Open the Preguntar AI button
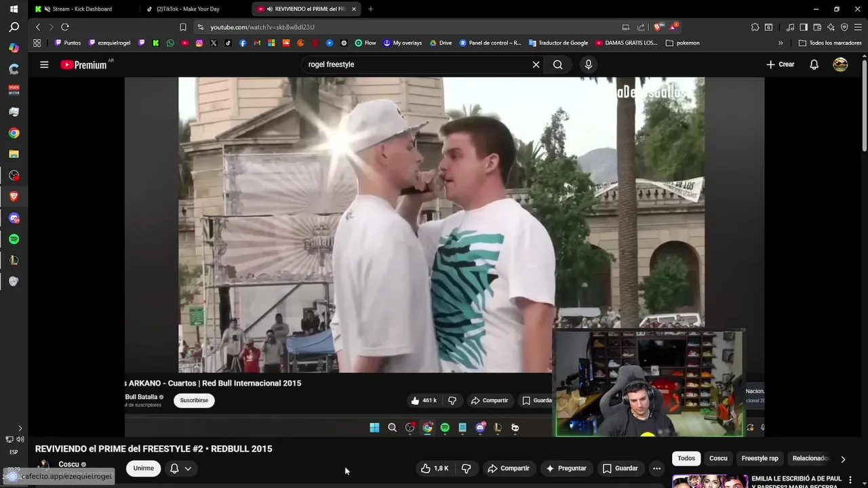Screen dimensions: 868x488 (x=566, y=468)
